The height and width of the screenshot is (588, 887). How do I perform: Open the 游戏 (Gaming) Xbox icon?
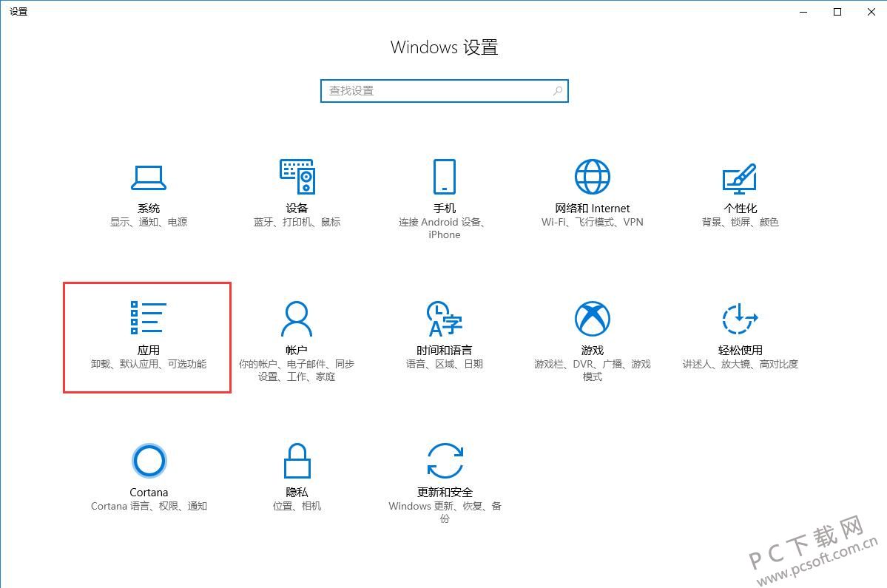[593, 318]
